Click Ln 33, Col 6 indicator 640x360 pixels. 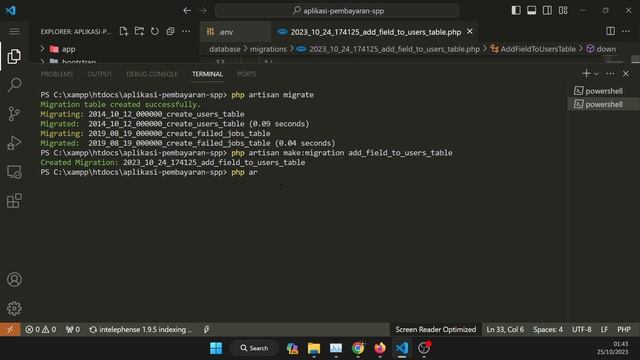pos(505,329)
